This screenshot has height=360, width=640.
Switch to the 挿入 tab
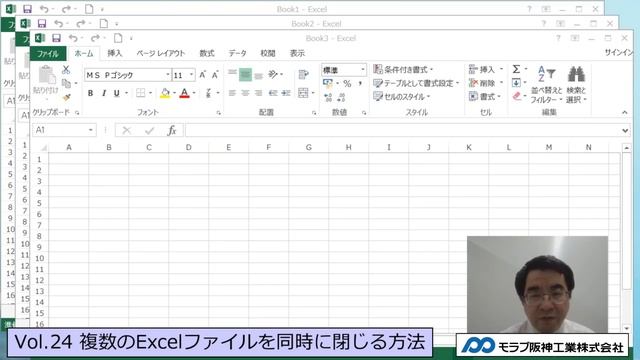tap(115, 53)
